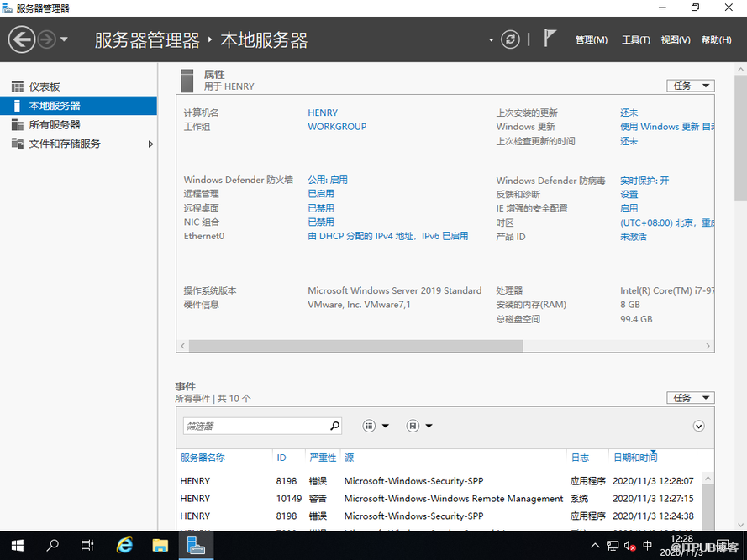Click the WORKGROUP link
Viewport: 747px width, 560px height.
pos(337,127)
